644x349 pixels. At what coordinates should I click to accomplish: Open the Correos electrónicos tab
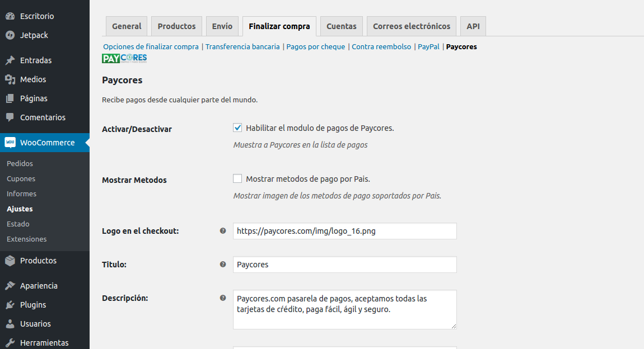click(412, 26)
